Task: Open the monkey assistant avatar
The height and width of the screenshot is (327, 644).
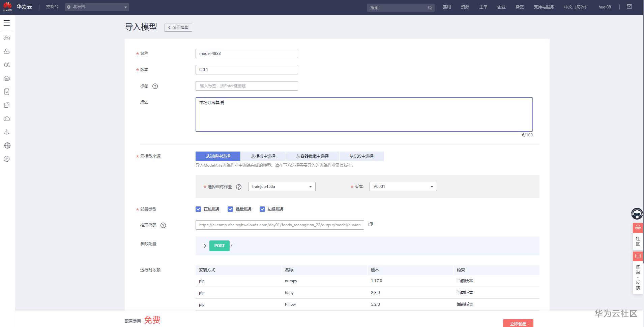Action: click(637, 214)
